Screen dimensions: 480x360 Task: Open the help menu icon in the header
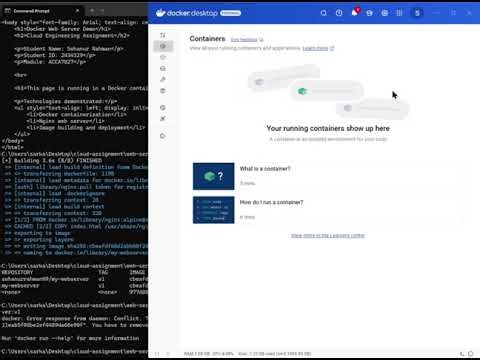click(339, 13)
